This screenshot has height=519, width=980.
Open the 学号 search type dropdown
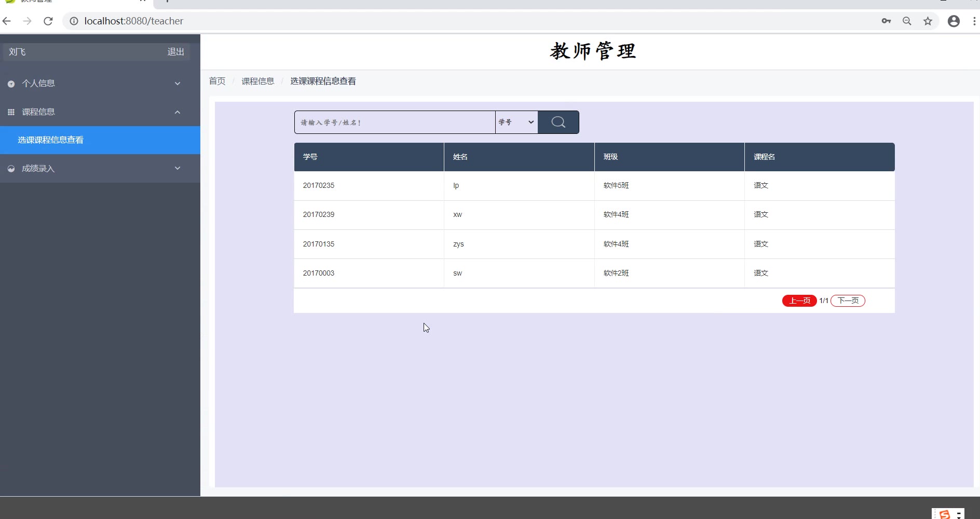(x=516, y=122)
